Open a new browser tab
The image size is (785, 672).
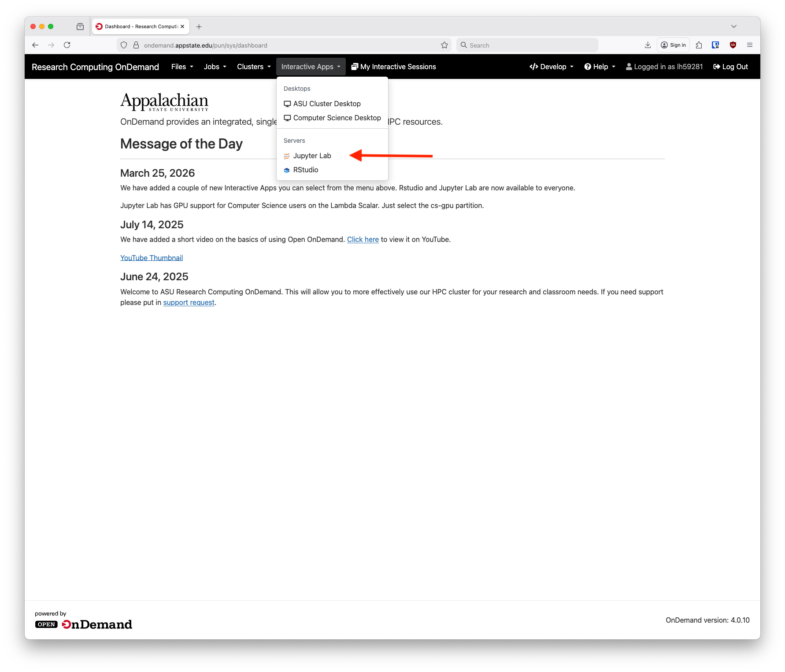tap(199, 27)
